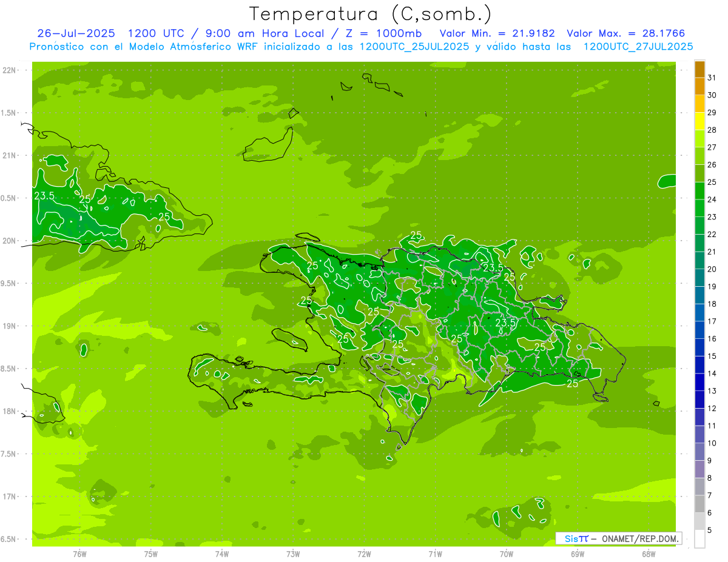Click the '69W' longitude axis label
The width and height of the screenshot is (728, 562).
578,554
